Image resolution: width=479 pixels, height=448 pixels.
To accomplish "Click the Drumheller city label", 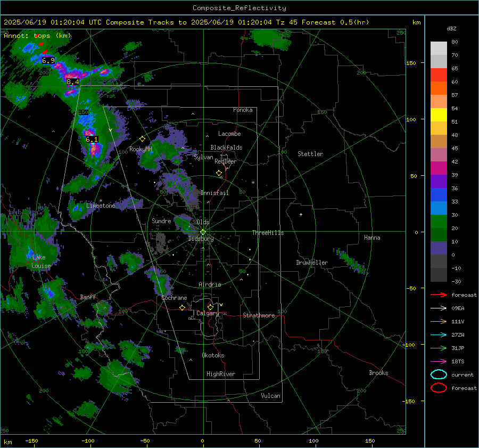I will pos(312,263).
